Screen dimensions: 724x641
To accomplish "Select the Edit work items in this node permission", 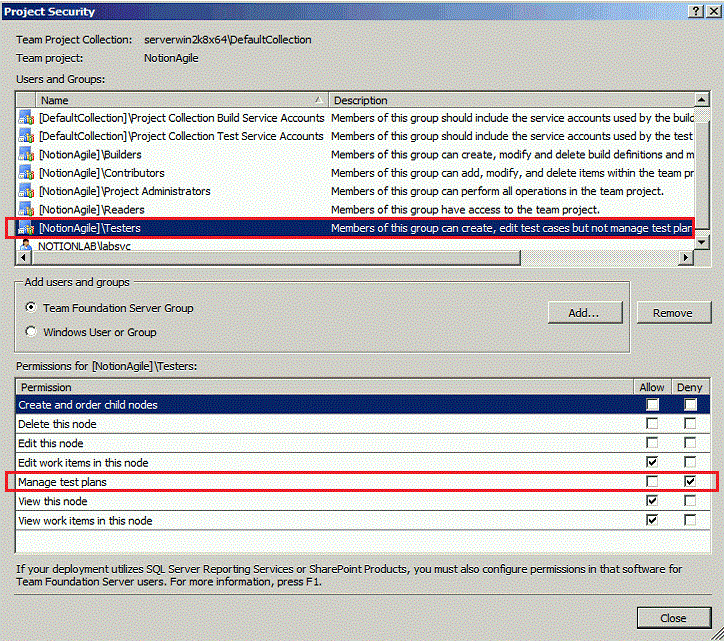I will (363, 462).
